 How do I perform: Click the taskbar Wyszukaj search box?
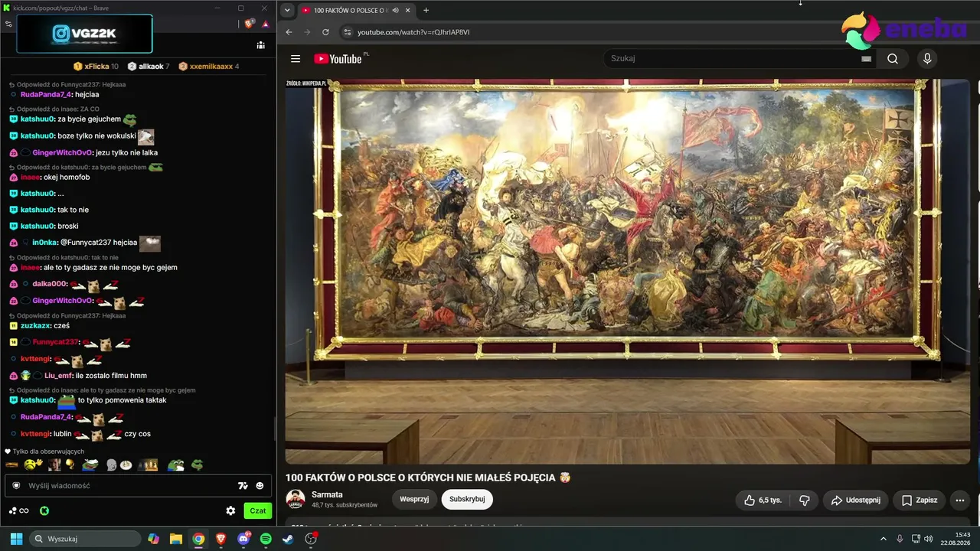(x=85, y=539)
